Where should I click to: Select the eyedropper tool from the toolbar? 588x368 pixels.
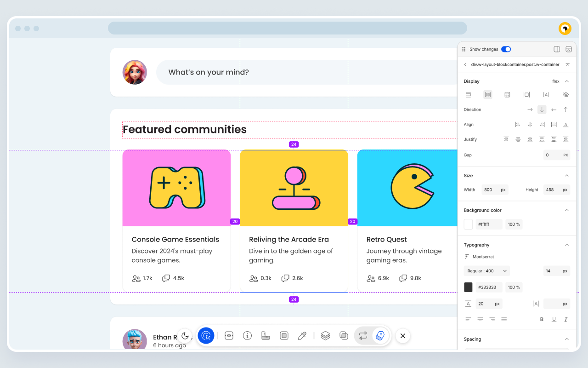(x=302, y=336)
